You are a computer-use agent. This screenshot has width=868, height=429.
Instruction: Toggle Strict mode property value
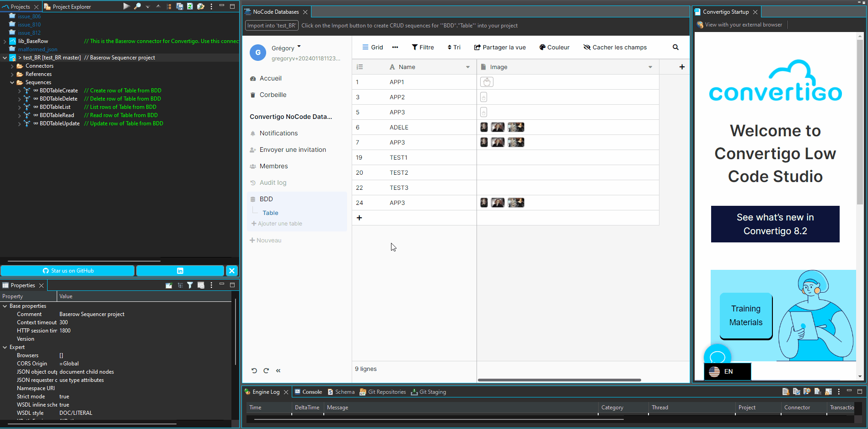[x=64, y=396]
